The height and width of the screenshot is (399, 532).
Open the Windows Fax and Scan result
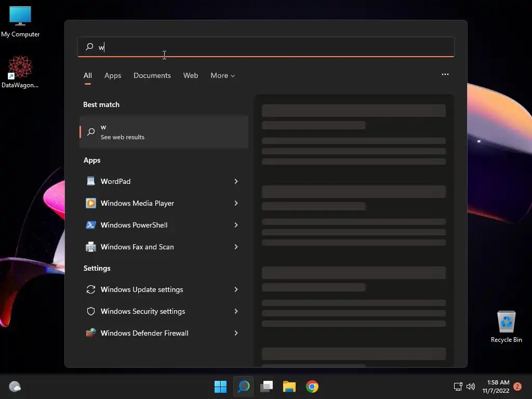coord(163,247)
